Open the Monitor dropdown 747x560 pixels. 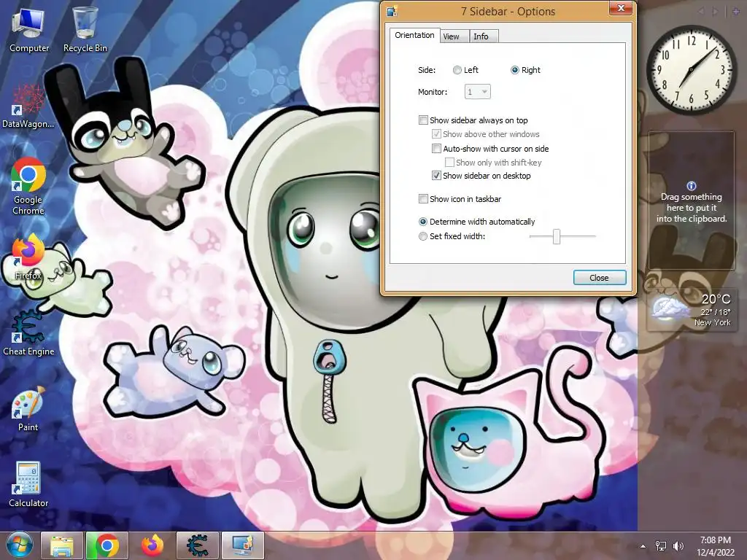tap(477, 92)
